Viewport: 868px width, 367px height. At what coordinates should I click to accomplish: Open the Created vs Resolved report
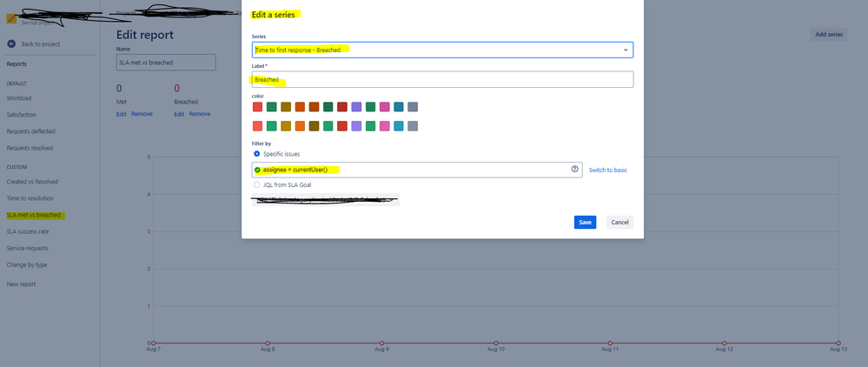pos(32,181)
